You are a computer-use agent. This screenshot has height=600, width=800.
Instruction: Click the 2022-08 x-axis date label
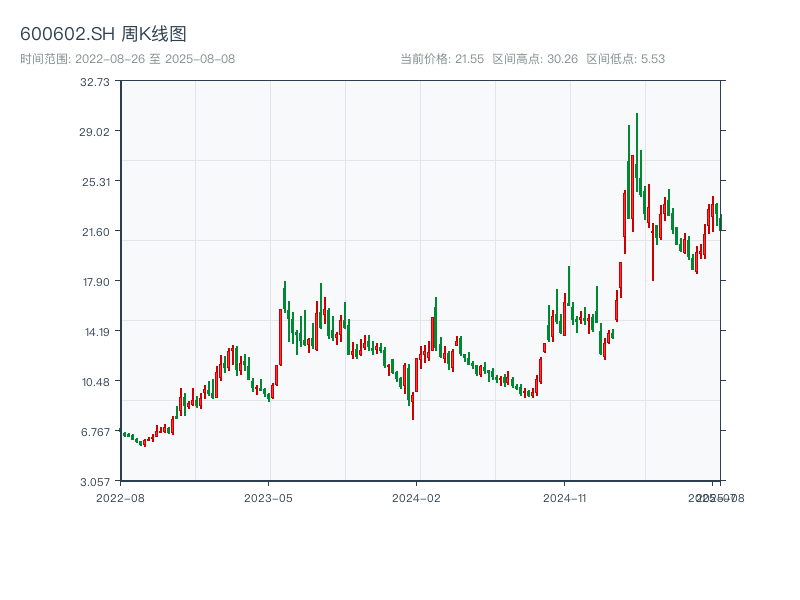(120, 497)
